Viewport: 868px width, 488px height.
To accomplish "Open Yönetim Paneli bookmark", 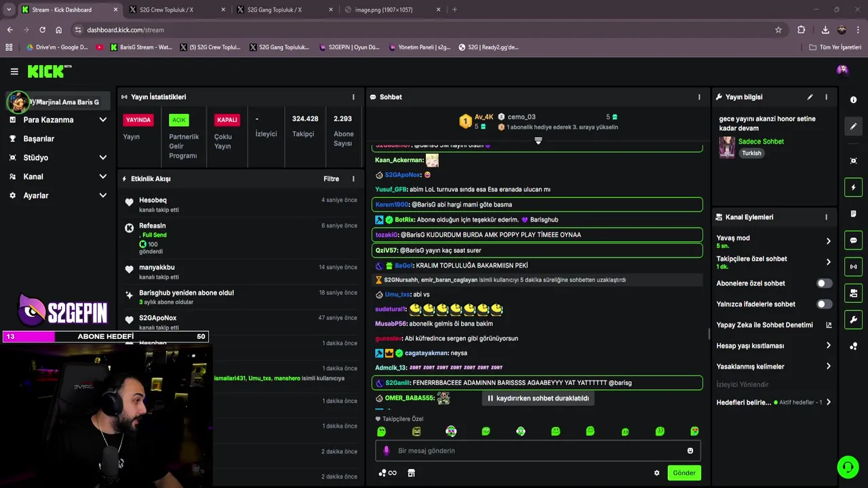I will tap(420, 47).
